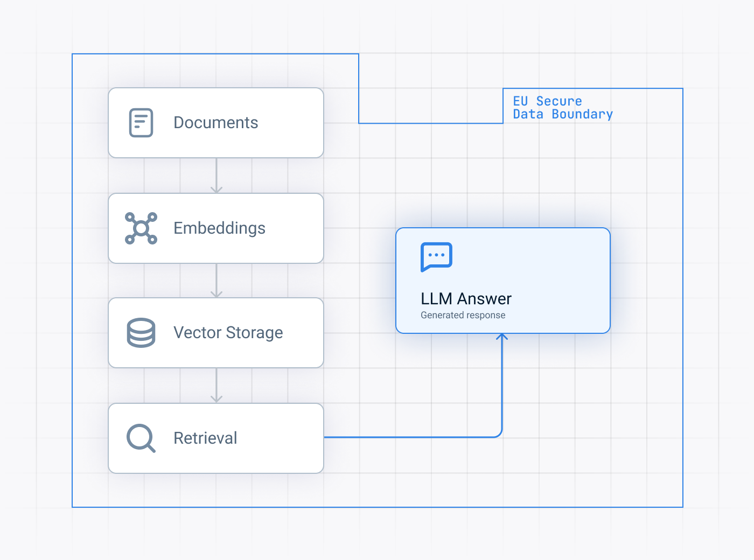Click the arrowhead entering LLM Answer
This screenshot has width=754, height=560.
coord(502,339)
